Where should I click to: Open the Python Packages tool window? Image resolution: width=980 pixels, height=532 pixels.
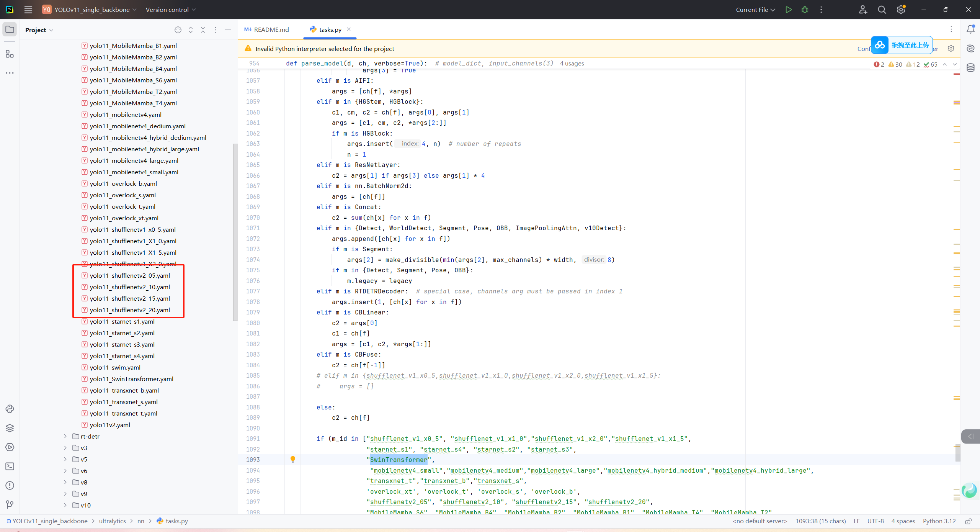[x=10, y=428]
